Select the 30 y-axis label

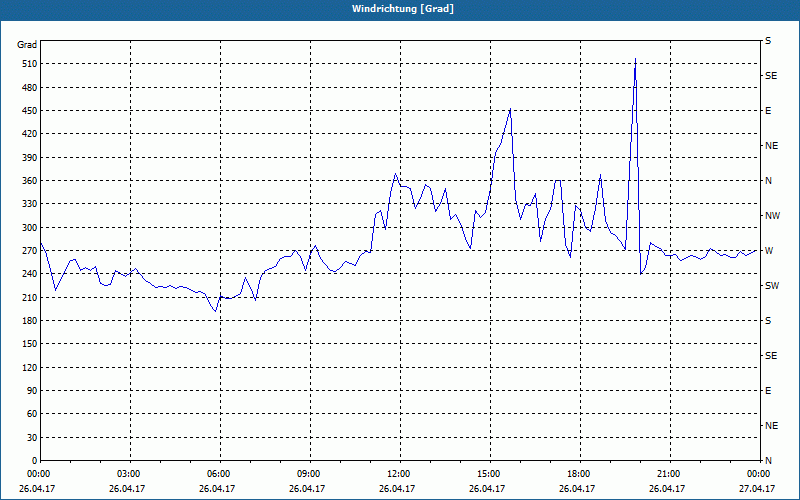(x=32, y=438)
